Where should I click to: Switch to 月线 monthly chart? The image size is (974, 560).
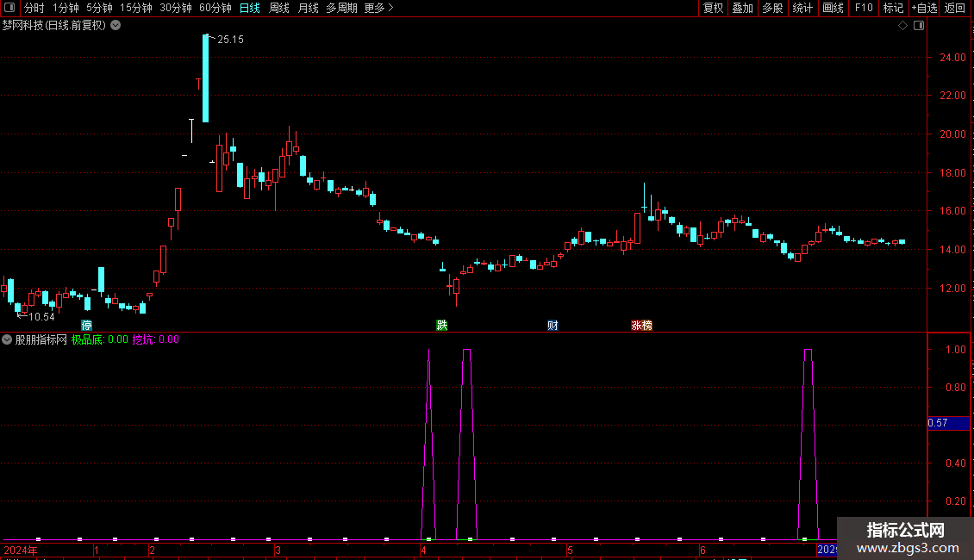(308, 8)
